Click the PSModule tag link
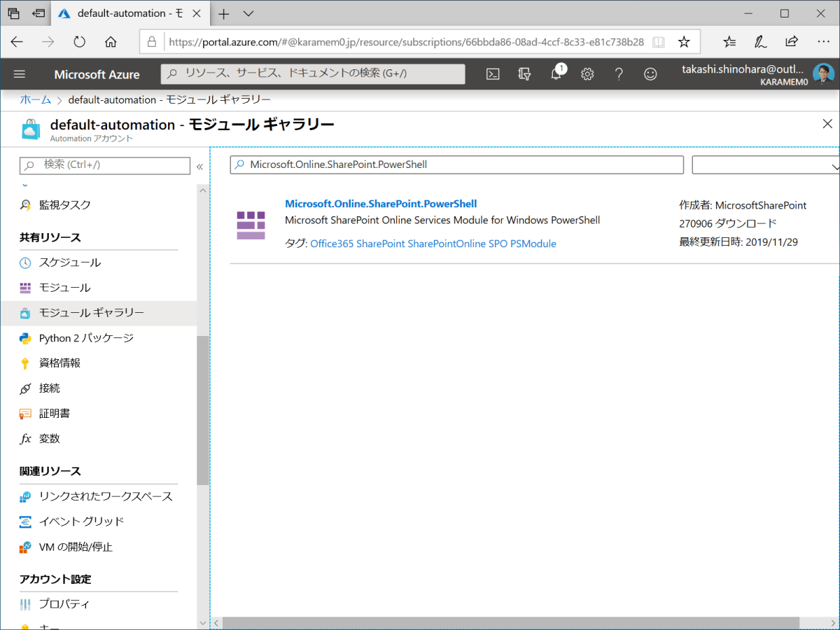 click(x=533, y=244)
